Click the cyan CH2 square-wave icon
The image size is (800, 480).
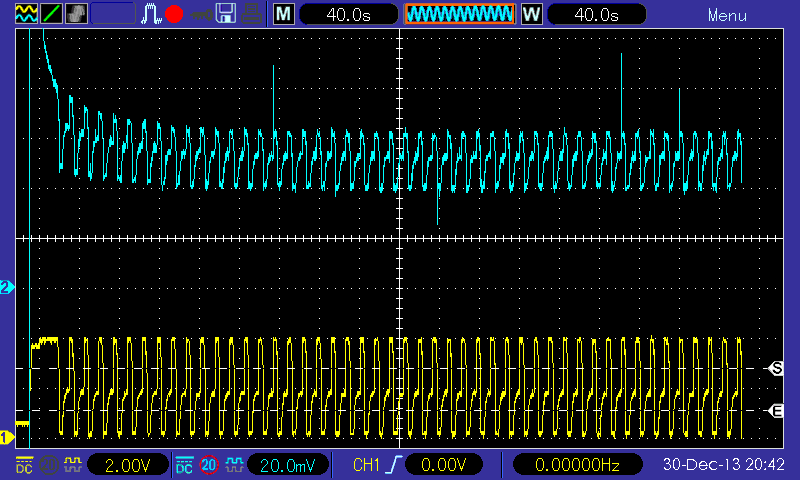234,465
